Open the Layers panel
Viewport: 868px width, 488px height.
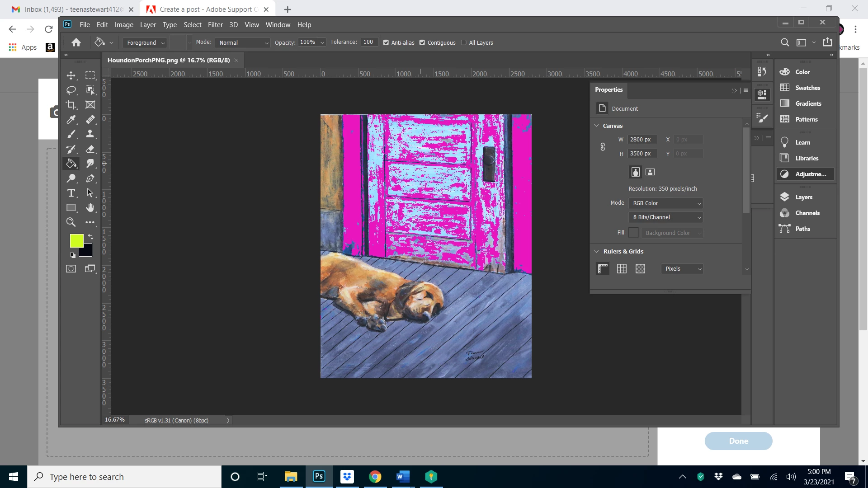803,197
